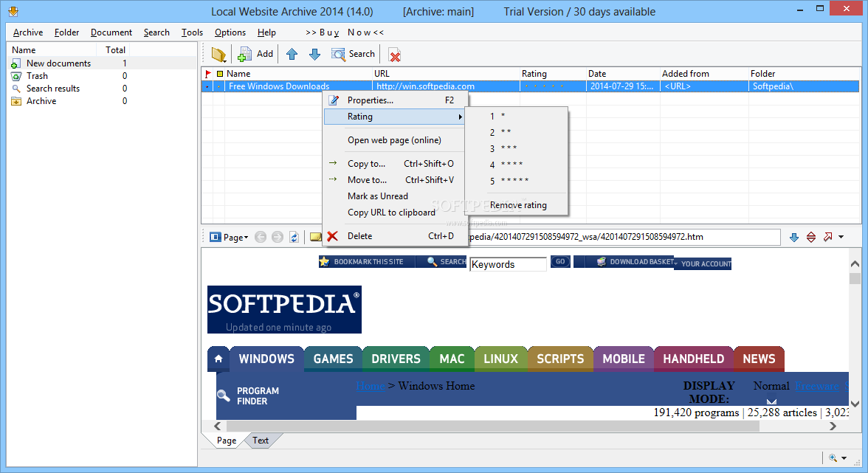Click the GO button on the webpage
The height and width of the screenshot is (473, 868).
click(560, 262)
